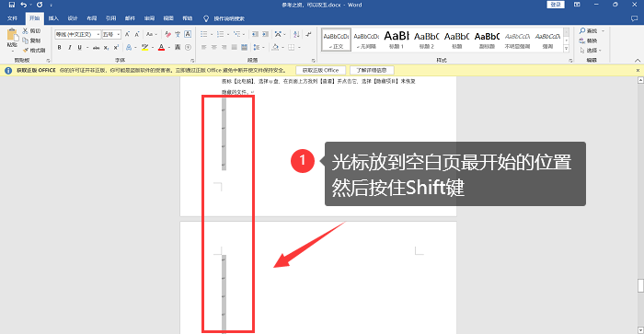
Task: Apply superscript formatting
Action: (116, 48)
